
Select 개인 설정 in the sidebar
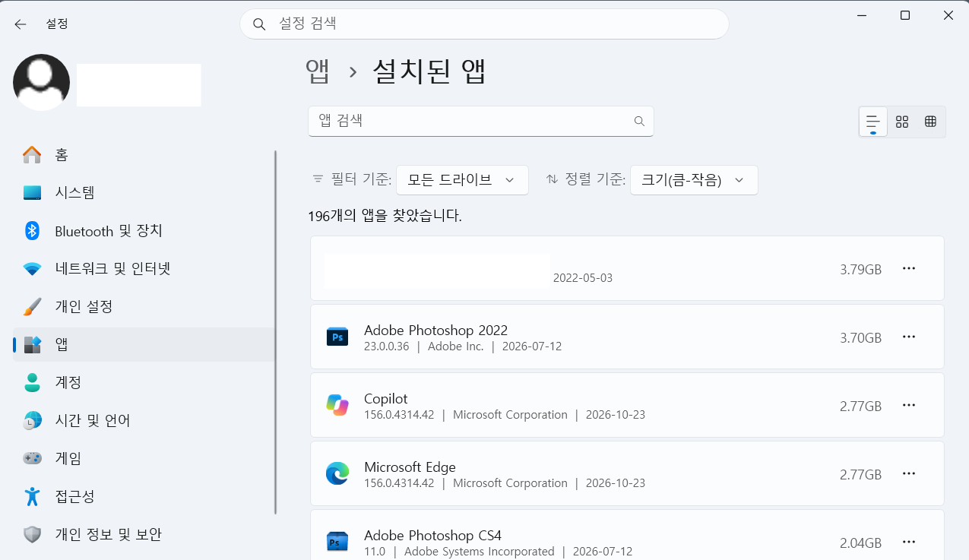pos(144,307)
